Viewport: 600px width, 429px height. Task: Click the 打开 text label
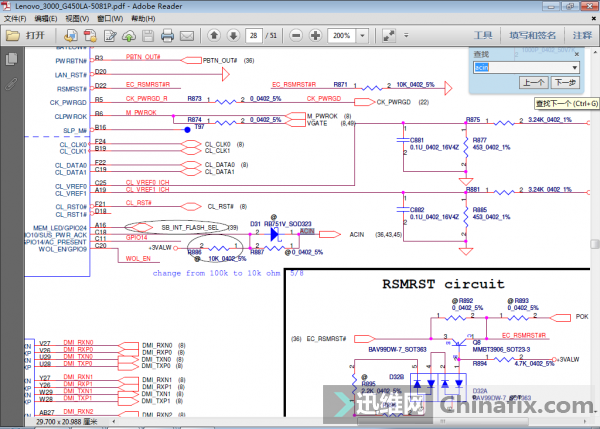tap(35, 36)
